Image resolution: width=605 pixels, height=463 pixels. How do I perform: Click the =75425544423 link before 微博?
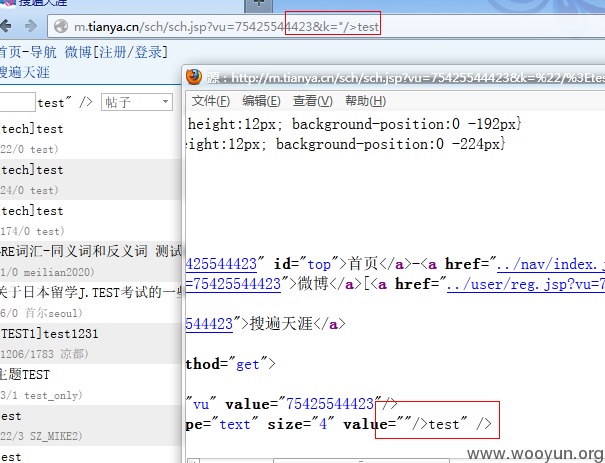pos(233,285)
